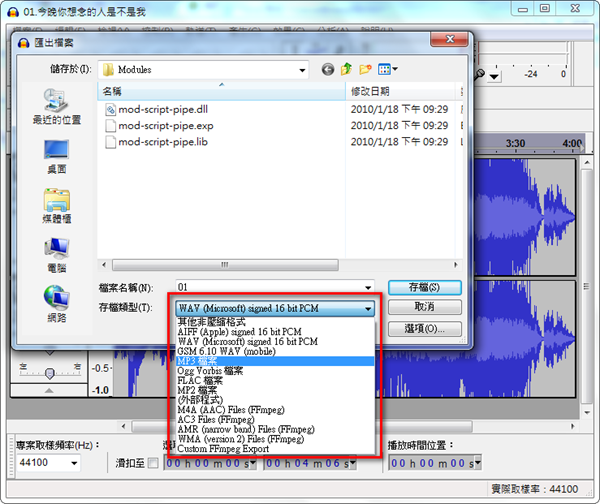Click the 3:30 mark on timeline ruler

pos(515,144)
